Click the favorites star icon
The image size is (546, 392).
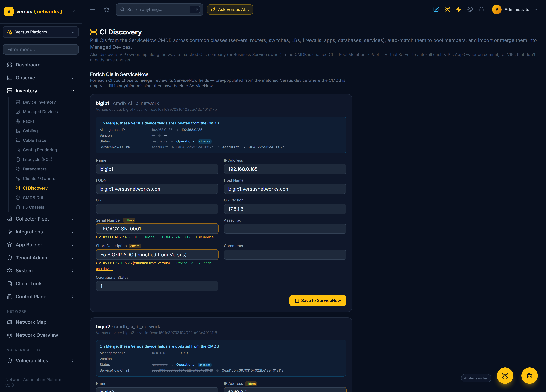[107, 10]
